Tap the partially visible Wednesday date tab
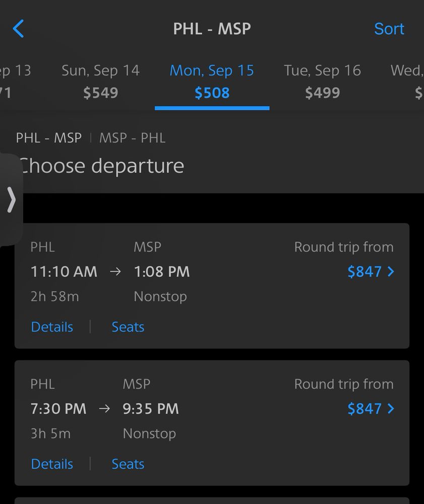 click(408, 81)
